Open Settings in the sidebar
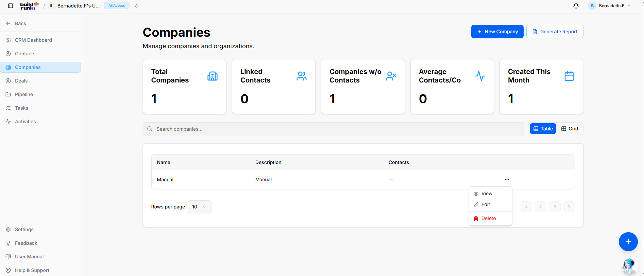The height and width of the screenshot is (276, 644). (x=40, y=229)
